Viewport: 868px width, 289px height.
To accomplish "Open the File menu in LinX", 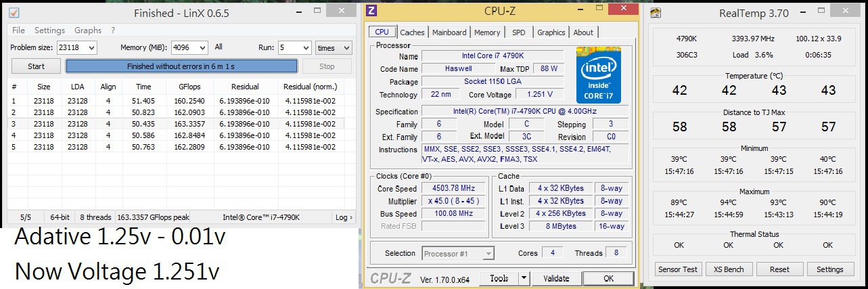I will [x=18, y=30].
